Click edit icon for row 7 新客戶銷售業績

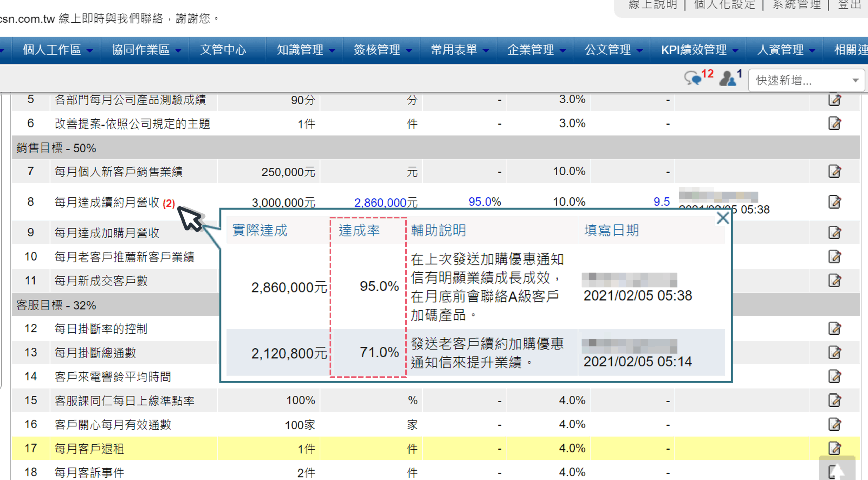(834, 171)
